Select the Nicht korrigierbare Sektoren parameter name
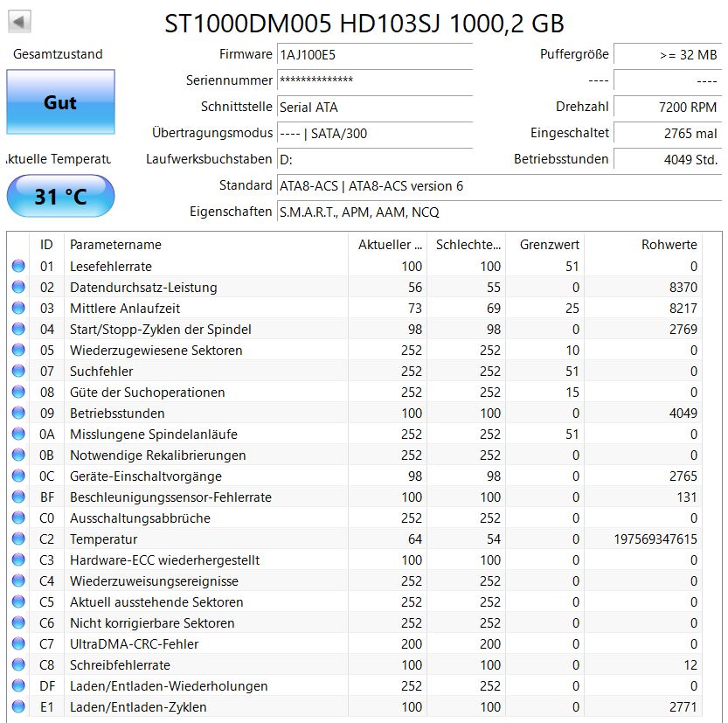 tap(152, 623)
